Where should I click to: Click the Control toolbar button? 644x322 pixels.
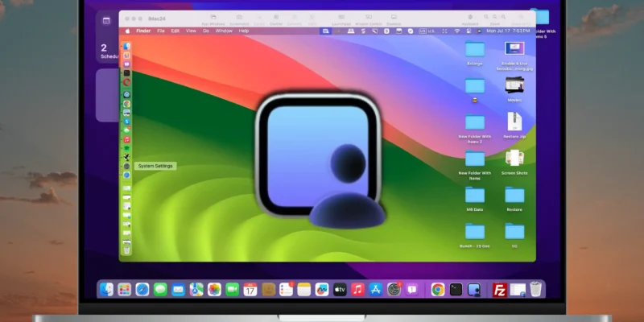[x=276, y=19]
